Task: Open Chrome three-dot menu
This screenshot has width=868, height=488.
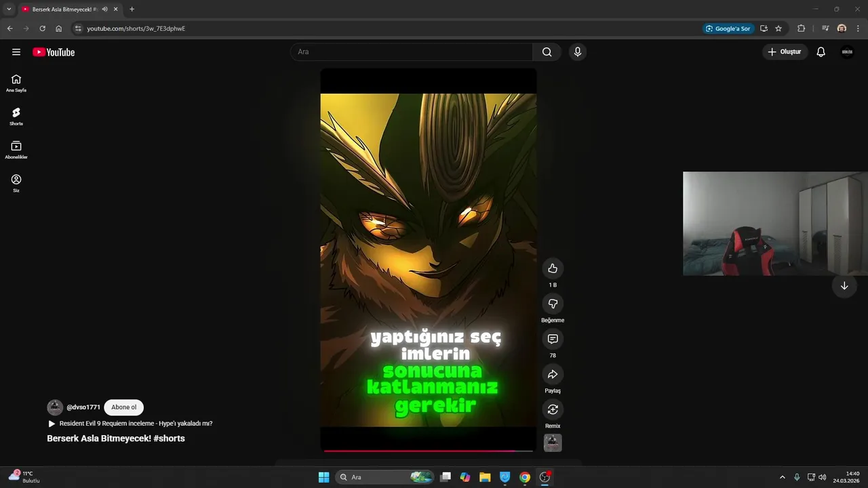Action: click(x=858, y=28)
